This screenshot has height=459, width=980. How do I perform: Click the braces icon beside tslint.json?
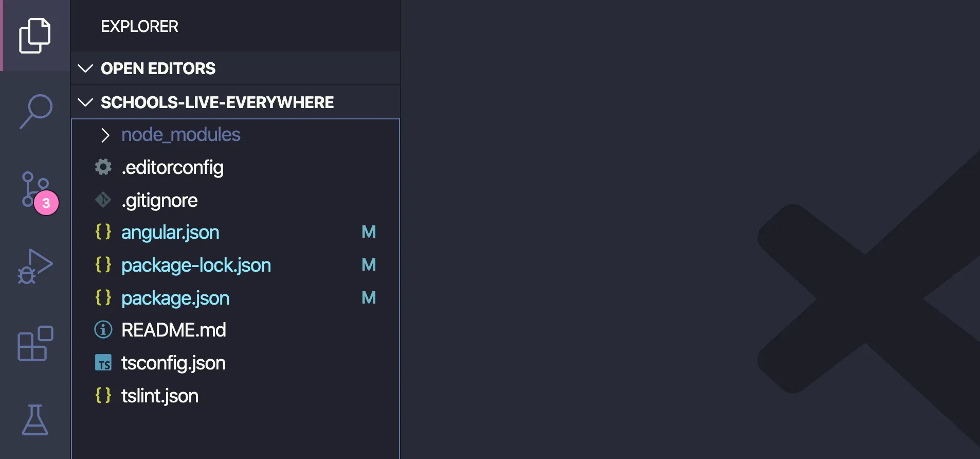103,395
